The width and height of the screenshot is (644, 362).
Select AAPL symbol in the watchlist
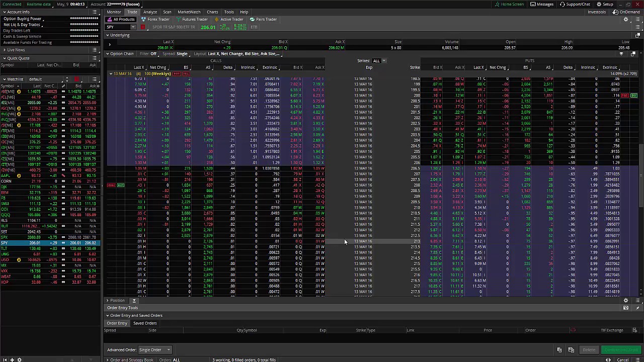5,175
